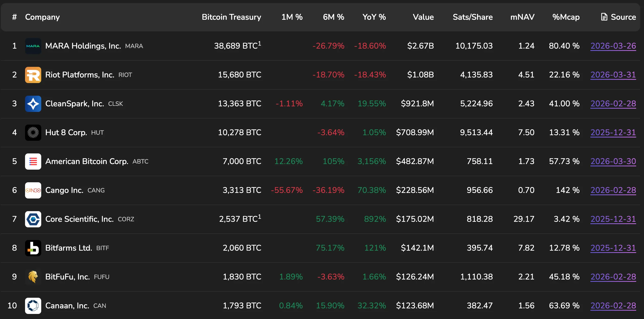Sort the table by Bitcoin Treasury column
The image size is (644, 319).
coord(231,17)
